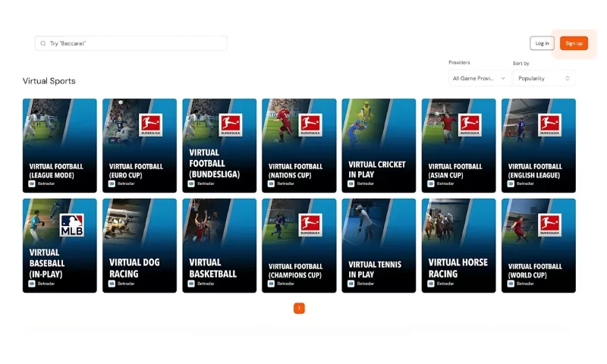This screenshot has height=364, width=607.
Task: Open Virtual Football (Champions Cup) game
Action: (x=299, y=246)
